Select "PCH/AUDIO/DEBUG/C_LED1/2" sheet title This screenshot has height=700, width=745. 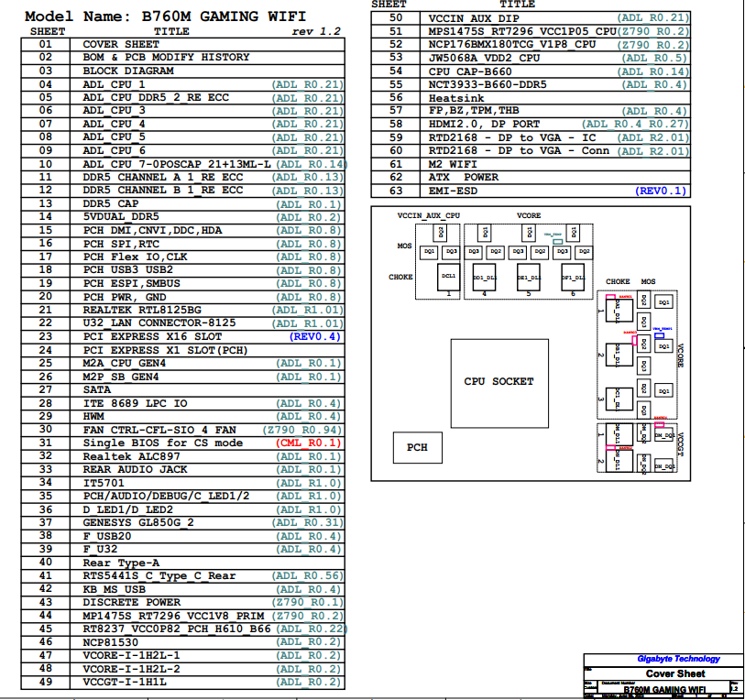(x=166, y=496)
